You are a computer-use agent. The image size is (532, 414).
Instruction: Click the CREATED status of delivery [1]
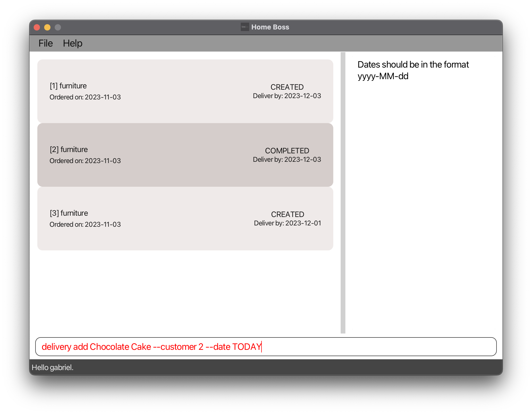(287, 87)
